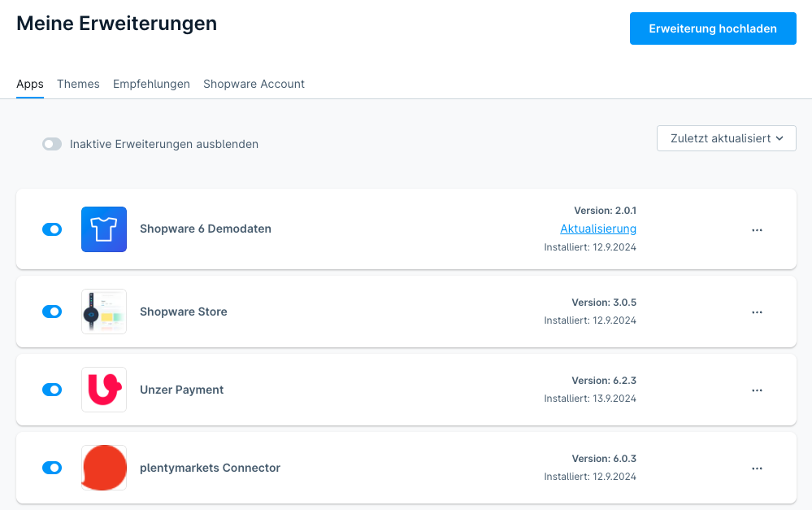Image resolution: width=812 pixels, height=510 pixels.
Task: Disable the plentymarkets Connector extension
Action: point(52,468)
